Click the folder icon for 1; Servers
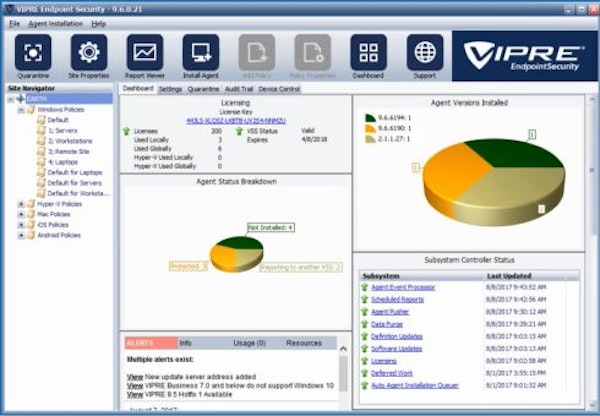The height and width of the screenshot is (416, 600). pos(41,130)
